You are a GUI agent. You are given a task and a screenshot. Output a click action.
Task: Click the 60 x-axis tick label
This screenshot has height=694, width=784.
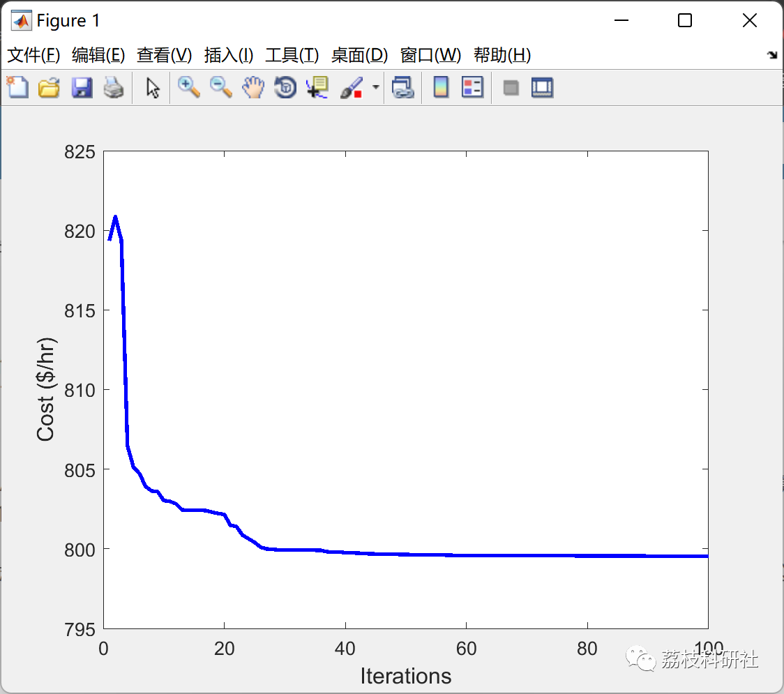[x=467, y=649]
